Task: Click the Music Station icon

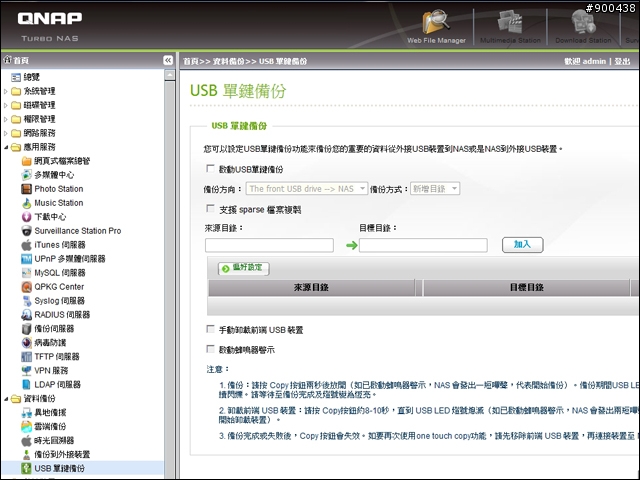Action: [x=27, y=203]
